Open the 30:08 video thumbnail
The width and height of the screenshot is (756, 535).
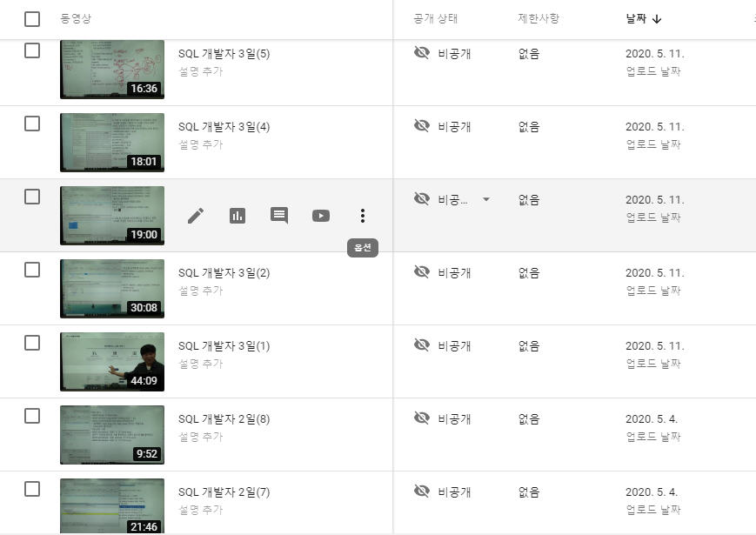(112, 289)
